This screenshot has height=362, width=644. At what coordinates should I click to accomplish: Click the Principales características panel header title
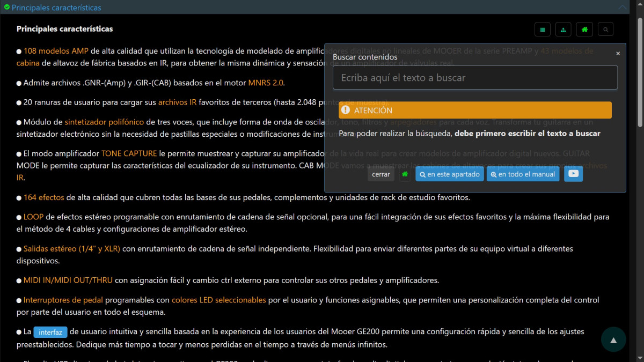pos(56,8)
